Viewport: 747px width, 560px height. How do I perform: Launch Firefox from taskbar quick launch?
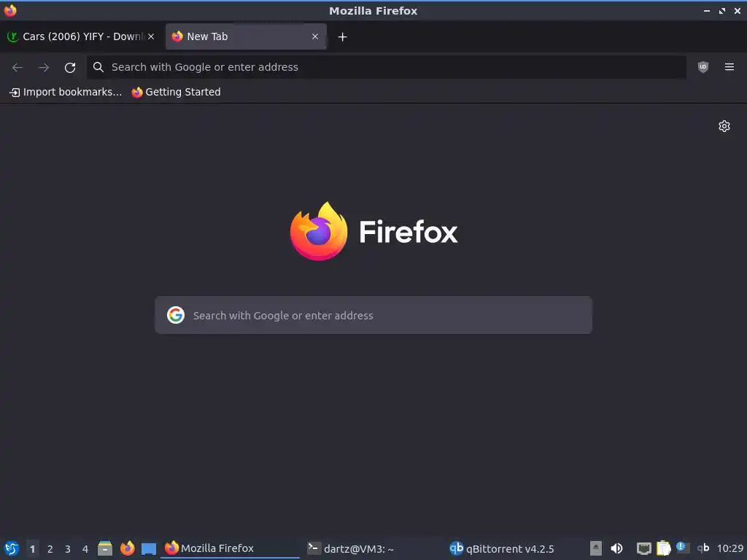tap(127, 548)
